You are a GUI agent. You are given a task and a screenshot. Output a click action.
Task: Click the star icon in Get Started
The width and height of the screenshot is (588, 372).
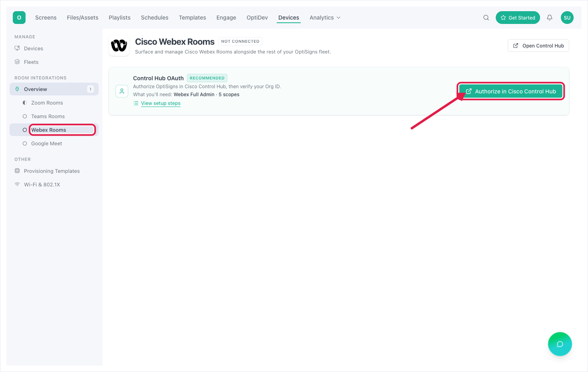point(503,18)
